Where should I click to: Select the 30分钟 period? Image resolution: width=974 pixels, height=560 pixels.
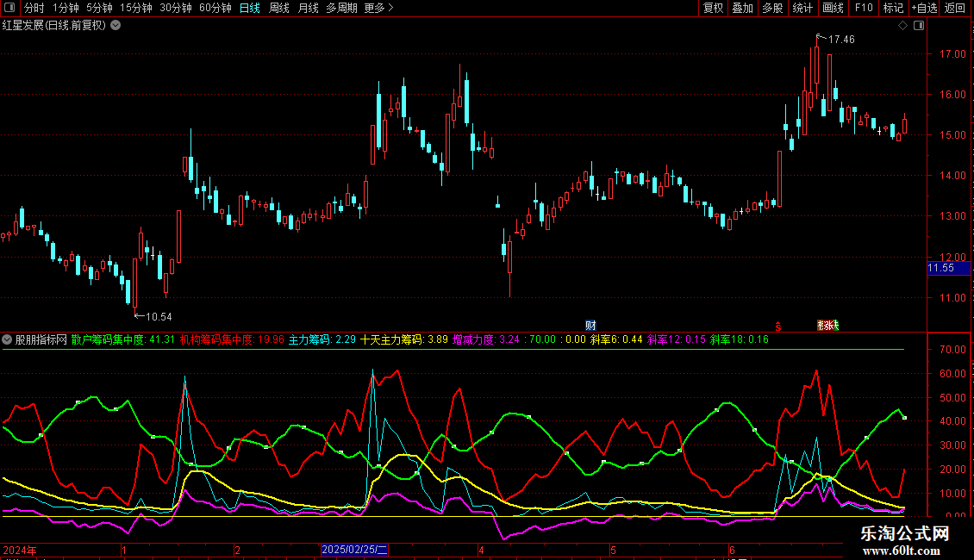tap(176, 8)
